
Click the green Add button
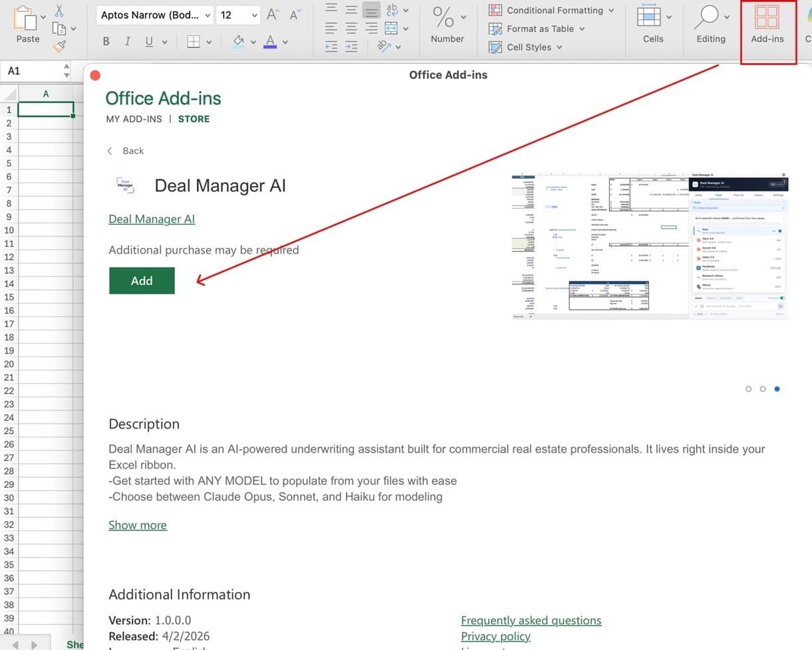point(142,280)
